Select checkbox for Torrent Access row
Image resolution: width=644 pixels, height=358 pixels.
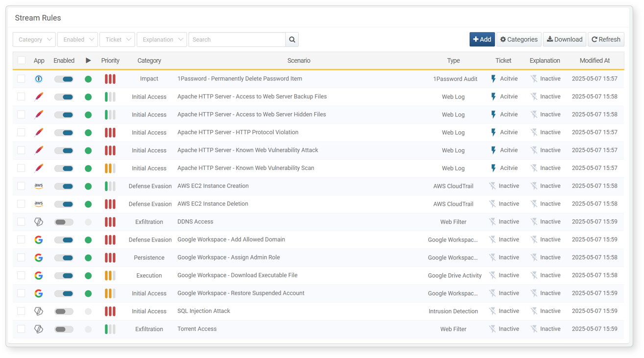[21, 329]
